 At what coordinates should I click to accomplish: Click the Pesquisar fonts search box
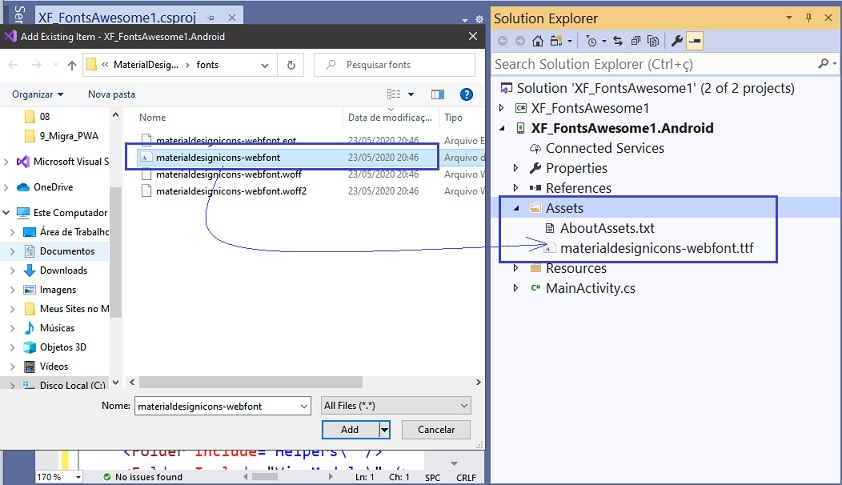pyautogui.click(x=395, y=65)
